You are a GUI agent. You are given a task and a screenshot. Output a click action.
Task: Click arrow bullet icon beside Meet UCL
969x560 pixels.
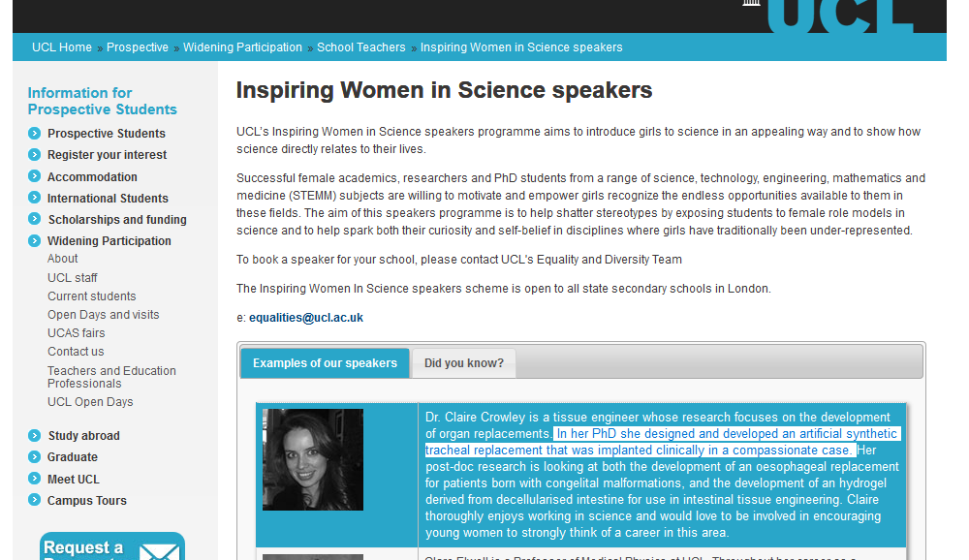[35, 480]
